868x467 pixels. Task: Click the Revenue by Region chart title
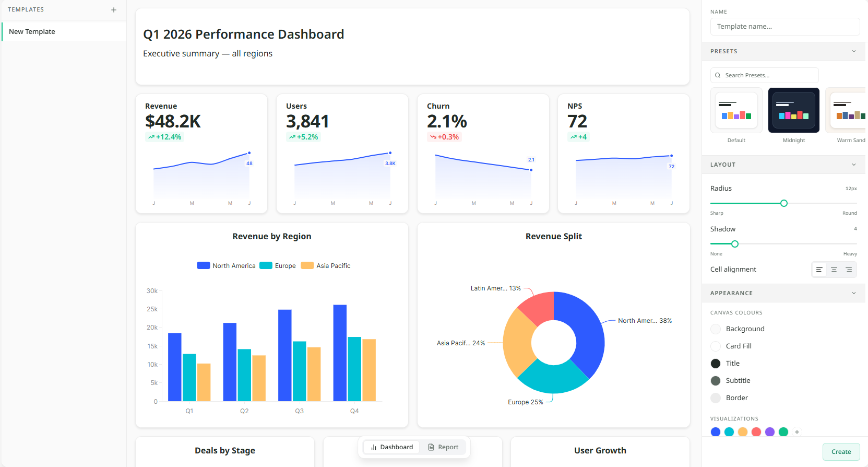[x=272, y=237]
